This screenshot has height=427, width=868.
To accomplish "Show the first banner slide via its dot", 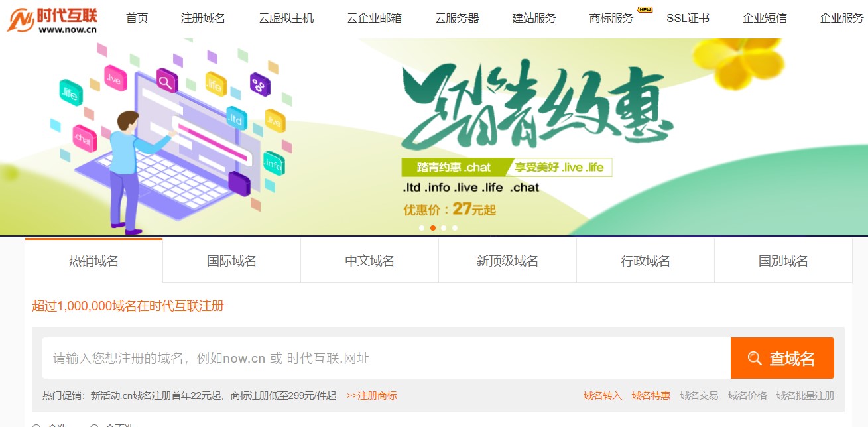I will pyautogui.click(x=422, y=228).
